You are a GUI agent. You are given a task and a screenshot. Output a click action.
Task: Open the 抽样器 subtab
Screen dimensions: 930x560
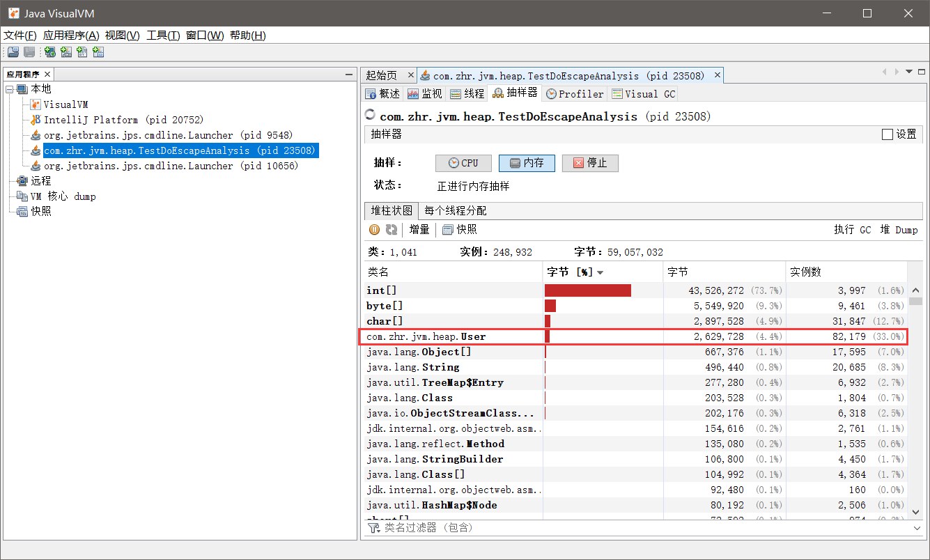516,93
